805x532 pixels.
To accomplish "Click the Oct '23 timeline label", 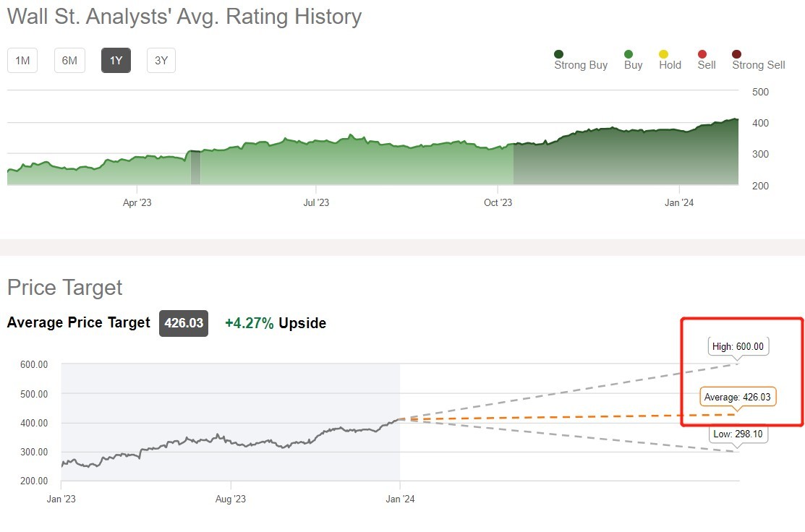I will pos(498,202).
